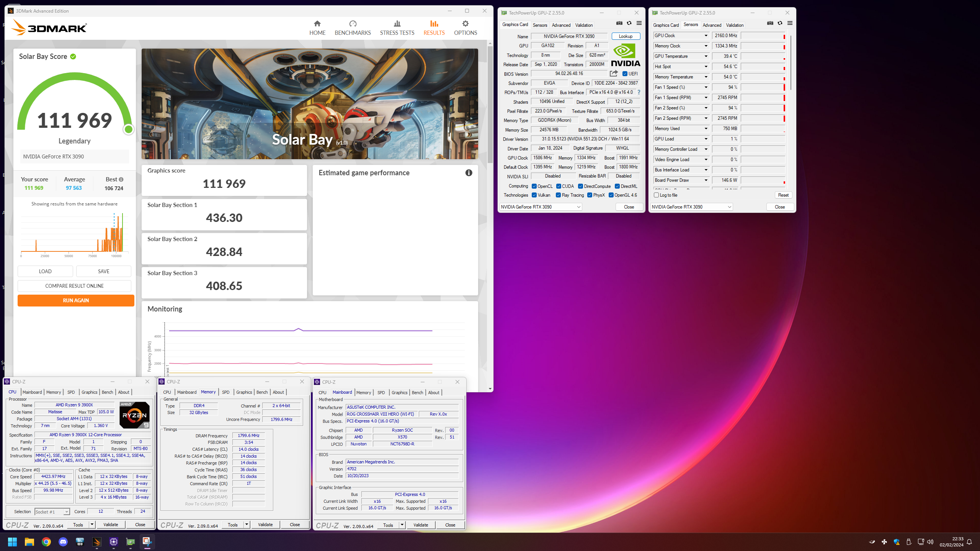Open SPD tab in middle CPU-Z window
The width and height of the screenshot is (980, 551).
(226, 392)
